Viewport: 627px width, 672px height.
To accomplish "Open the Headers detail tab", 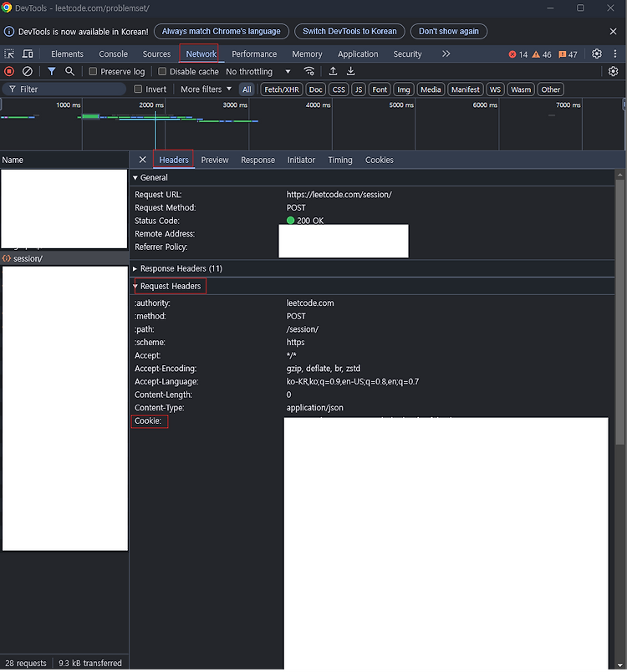I will (x=174, y=160).
